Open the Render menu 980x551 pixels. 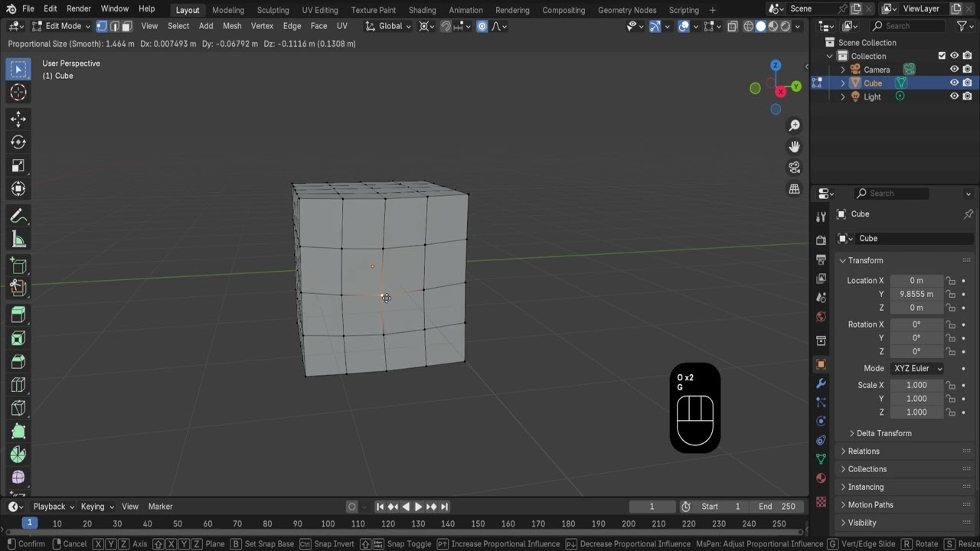(x=79, y=8)
